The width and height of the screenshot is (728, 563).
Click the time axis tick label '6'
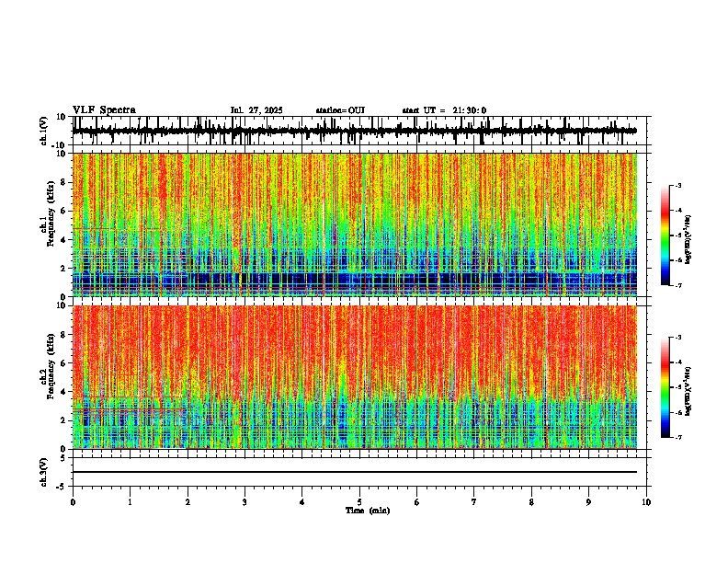tap(417, 502)
